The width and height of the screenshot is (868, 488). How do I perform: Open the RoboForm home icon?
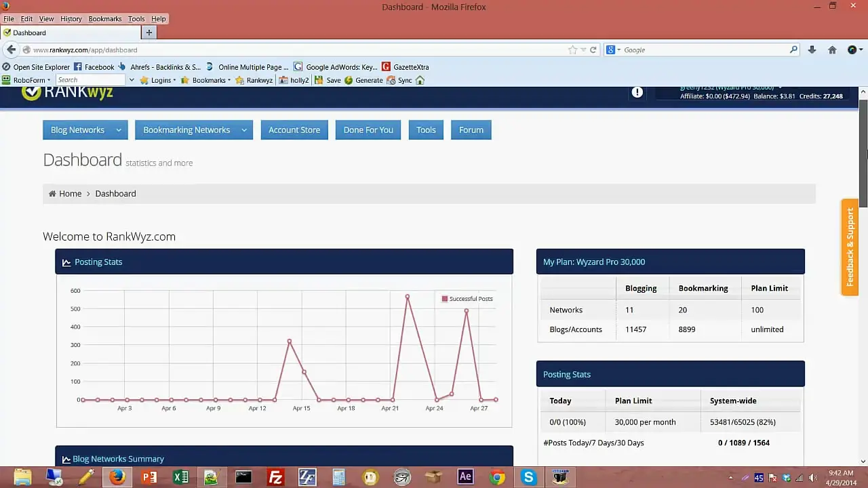click(x=420, y=80)
